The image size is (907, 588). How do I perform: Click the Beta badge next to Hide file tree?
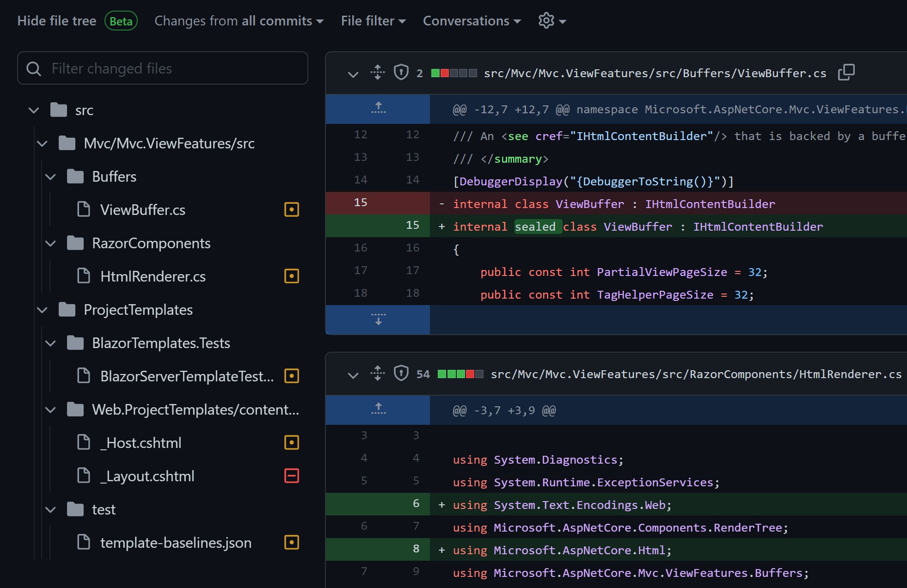[121, 21]
